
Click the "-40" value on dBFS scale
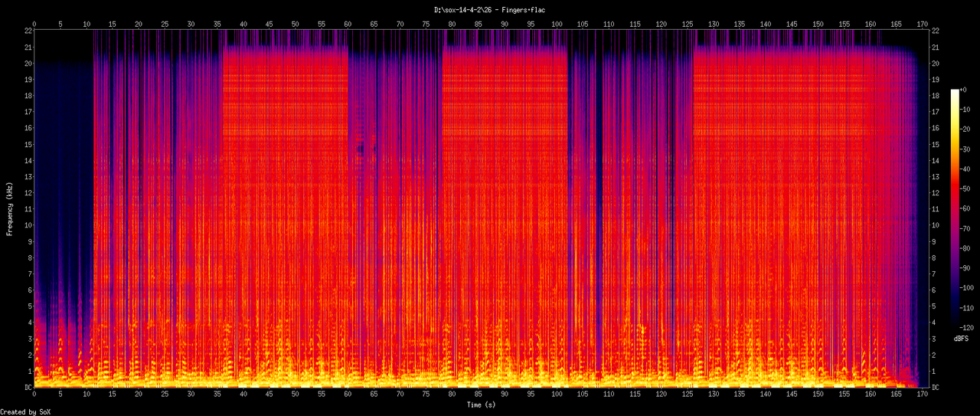pyautogui.click(x=966, y=169)
